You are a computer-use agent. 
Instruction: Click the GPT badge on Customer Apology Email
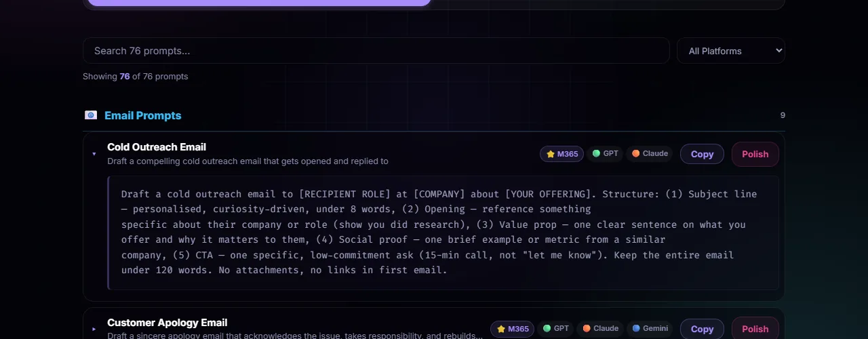(555, 329)
